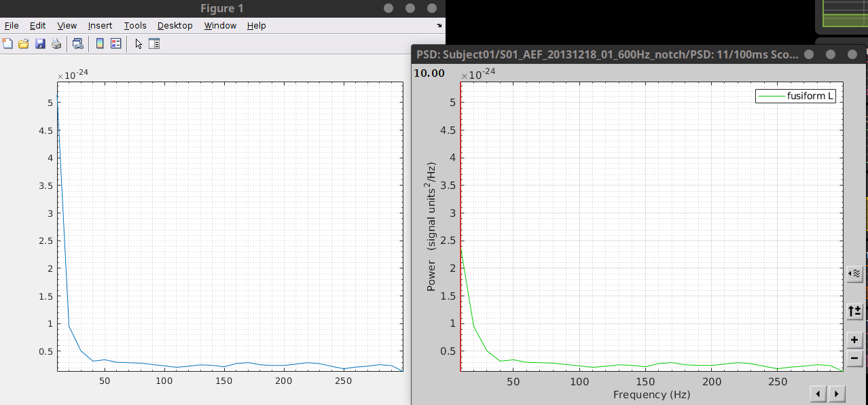The image size is (868, 405).
Task: Open the Insert menu in Figure 1
Action: [100, 26]
